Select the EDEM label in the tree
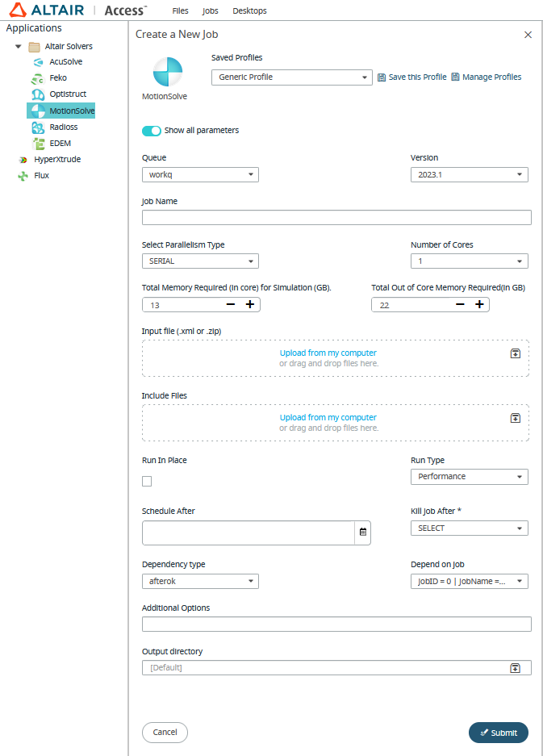543x756 pixels. coord(61,144)
